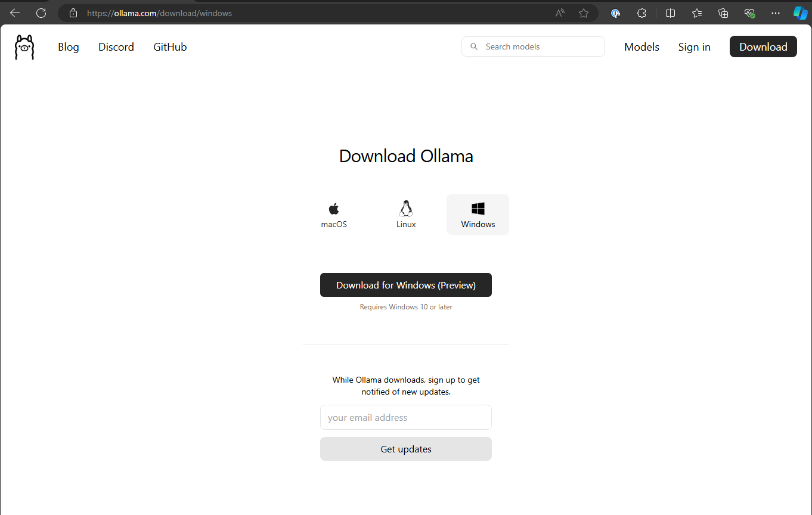This screenshot has width=812, height=515.
Task: Click 'Requires Windows 10 or later' text
Action: pyautogui.click(x=406, y=307)
